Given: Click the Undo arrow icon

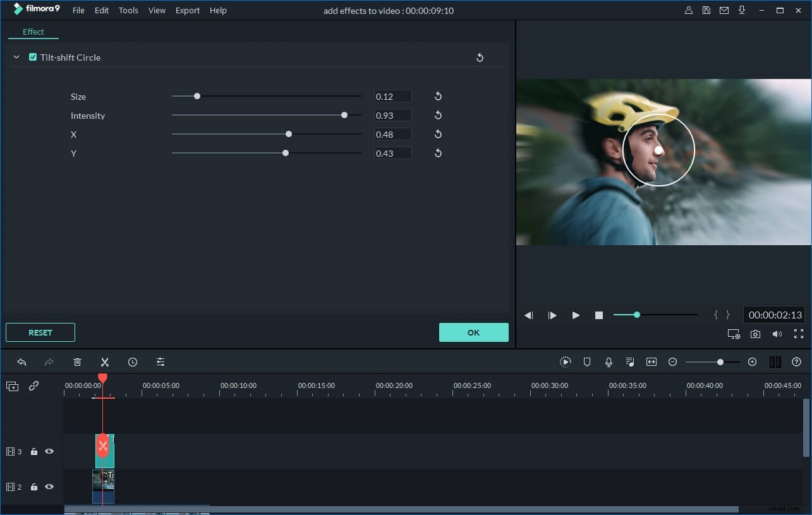Looking at the screenshot, I should click(x=22, y=361).
